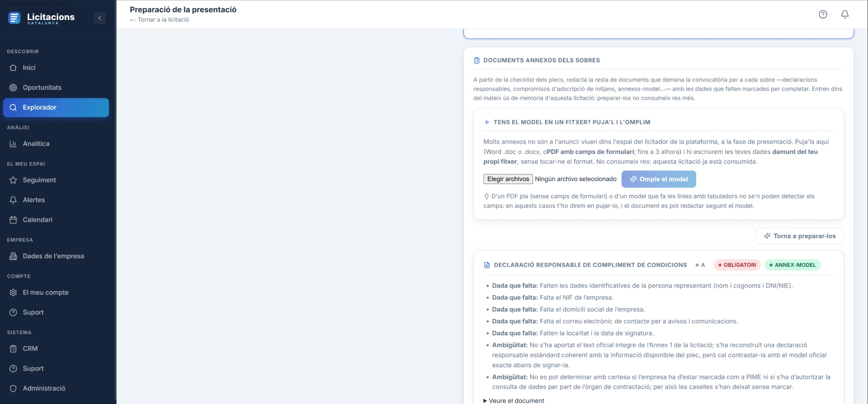Viewport: 868px width, 404px height.
Task: Click 'Preparació de la presentació' heading
Action: (183, 10)
